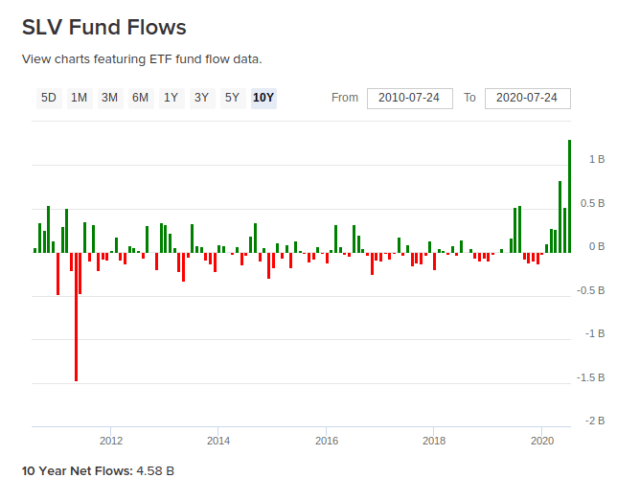Click the 2012 x-axis label
Viewport: 640px width, 501px height.
tap(111, 441)
